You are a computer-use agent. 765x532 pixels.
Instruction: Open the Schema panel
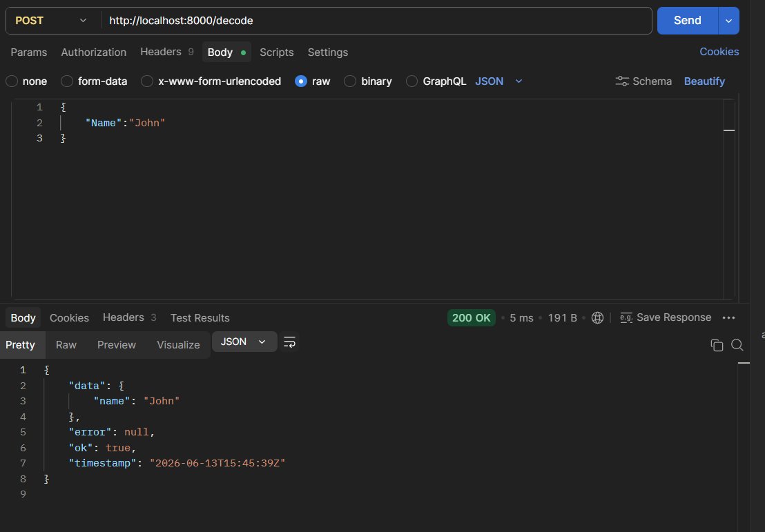[x=643, y=81]
